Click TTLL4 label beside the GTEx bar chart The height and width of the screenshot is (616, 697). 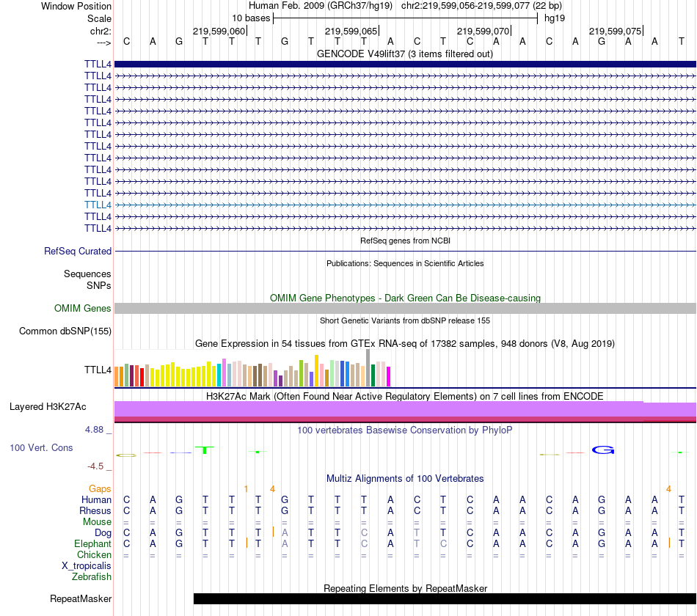tap(98, 370)
